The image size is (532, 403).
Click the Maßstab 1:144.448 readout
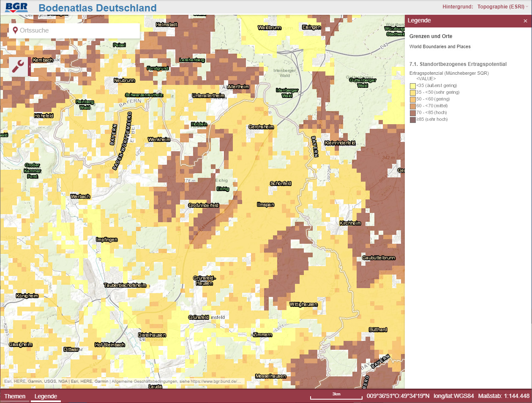tap(504, 396)
